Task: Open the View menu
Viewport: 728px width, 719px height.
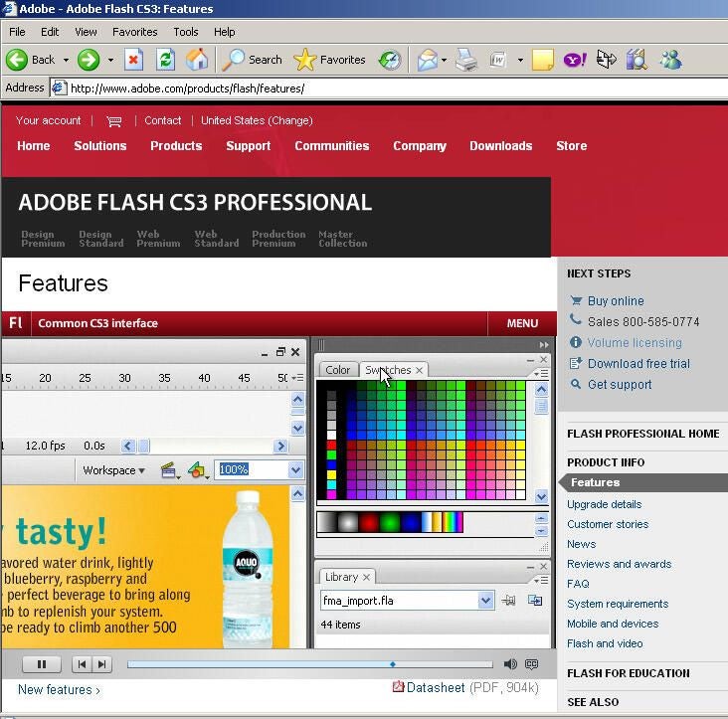Action: 86,32
